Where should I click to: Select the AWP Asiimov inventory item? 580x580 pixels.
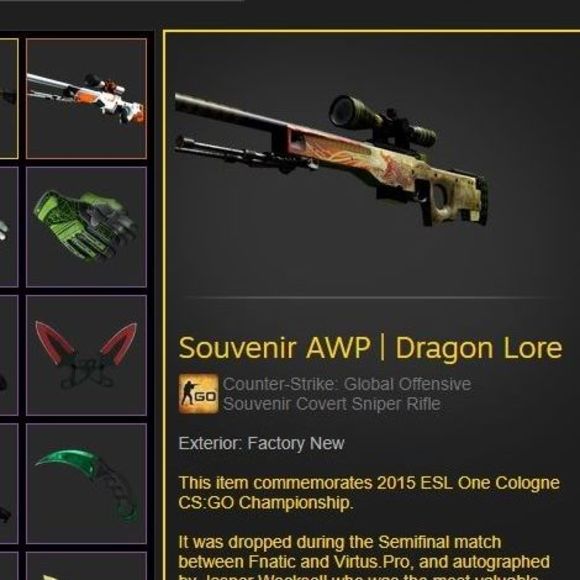point(87,98)
